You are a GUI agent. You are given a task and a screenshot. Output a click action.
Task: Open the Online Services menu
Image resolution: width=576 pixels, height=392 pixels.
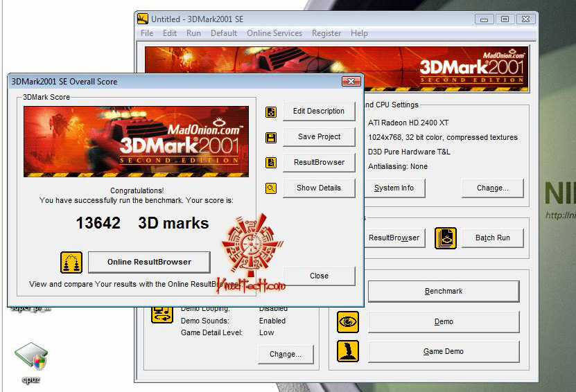[274, 33]
